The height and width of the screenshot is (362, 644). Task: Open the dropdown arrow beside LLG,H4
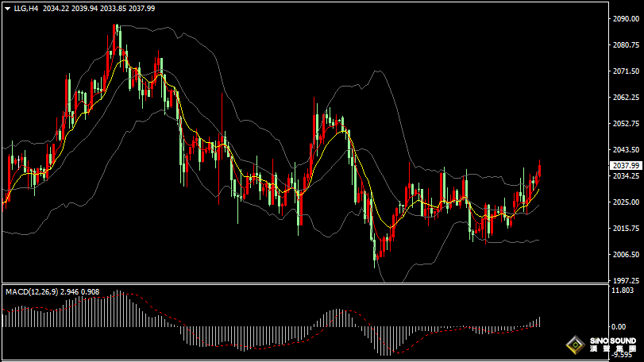coord(7,8)
